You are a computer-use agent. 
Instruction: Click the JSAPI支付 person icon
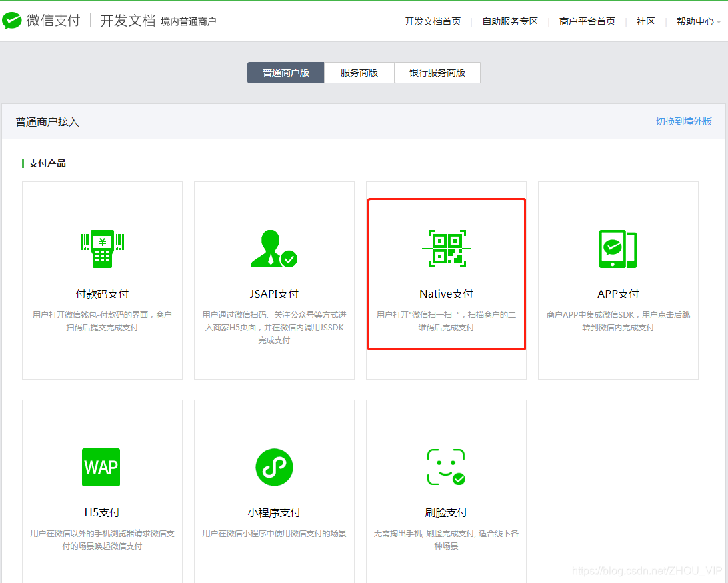[274, 249]
